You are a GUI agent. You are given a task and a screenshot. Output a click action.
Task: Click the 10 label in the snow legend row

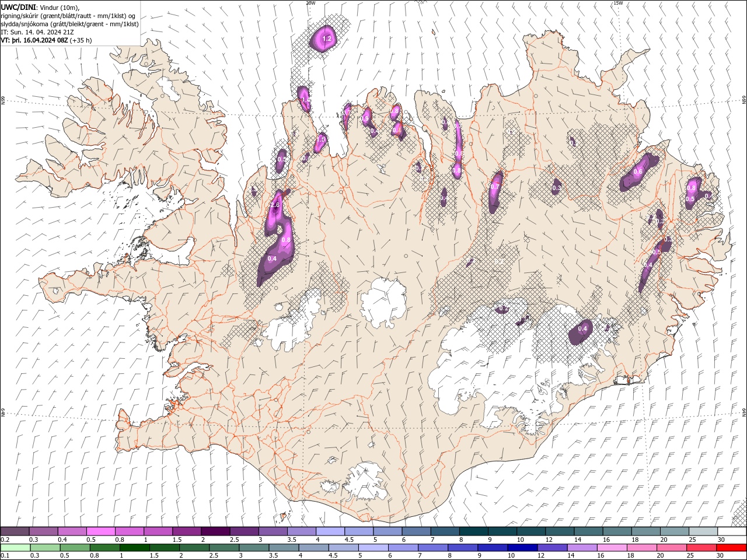520,540
